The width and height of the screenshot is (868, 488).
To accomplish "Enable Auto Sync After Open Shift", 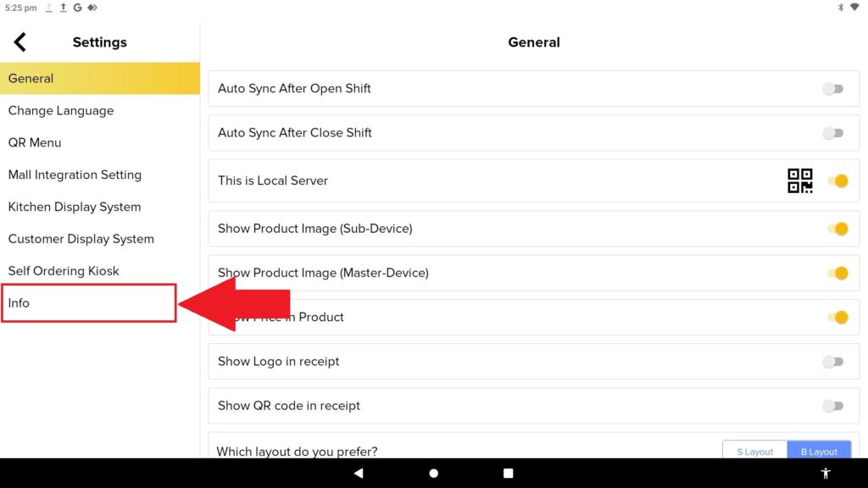I will coord(833,88).
